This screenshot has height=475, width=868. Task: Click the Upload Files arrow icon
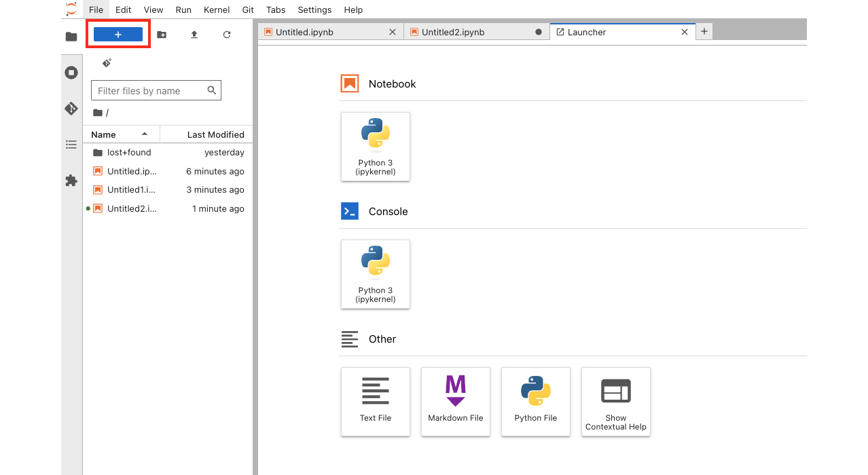click(x=194, y=35)
